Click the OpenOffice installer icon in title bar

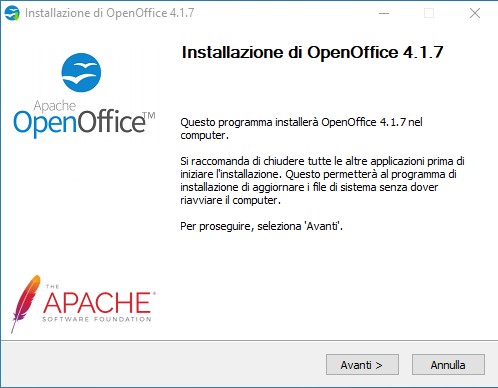12,13
